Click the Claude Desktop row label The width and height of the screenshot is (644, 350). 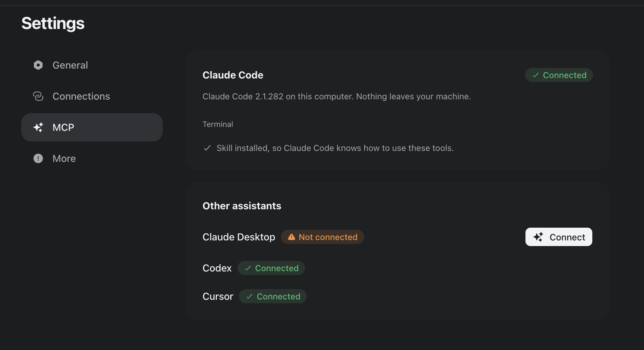(239, 237)
